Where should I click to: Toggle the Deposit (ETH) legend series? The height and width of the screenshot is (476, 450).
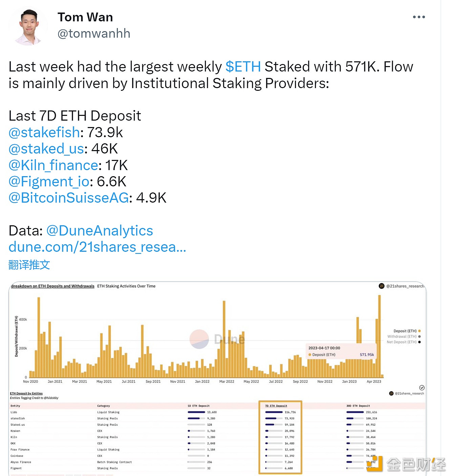[x=407, y=331]
